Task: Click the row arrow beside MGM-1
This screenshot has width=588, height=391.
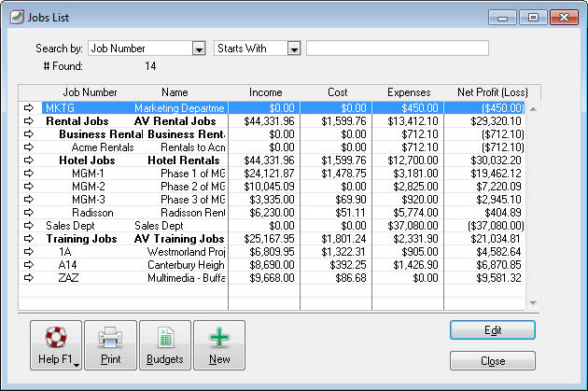Action: click(x=29, y=174)
